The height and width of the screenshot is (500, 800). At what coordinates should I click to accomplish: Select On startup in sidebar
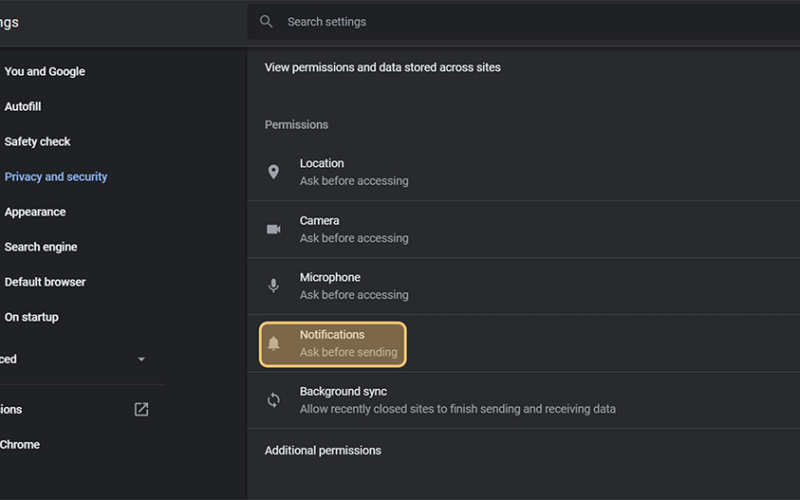click(32, 317)
